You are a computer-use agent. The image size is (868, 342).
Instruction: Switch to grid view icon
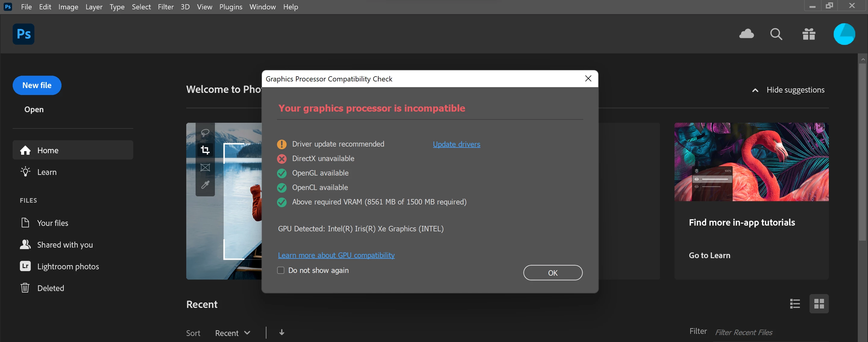pos(819,304)
